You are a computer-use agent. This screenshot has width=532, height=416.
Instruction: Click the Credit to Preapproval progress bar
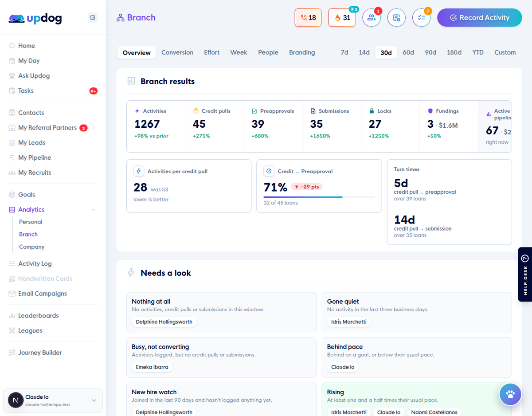click(x=319, y=197)
